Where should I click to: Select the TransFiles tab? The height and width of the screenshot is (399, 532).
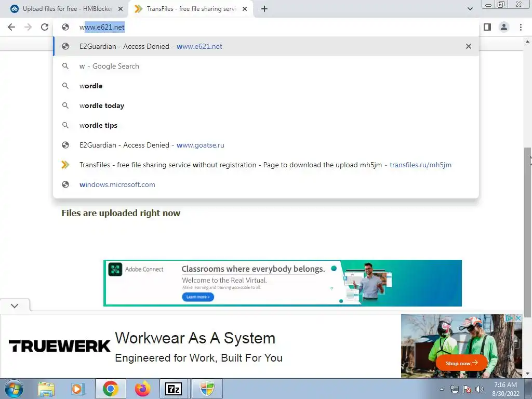(191, 9)
